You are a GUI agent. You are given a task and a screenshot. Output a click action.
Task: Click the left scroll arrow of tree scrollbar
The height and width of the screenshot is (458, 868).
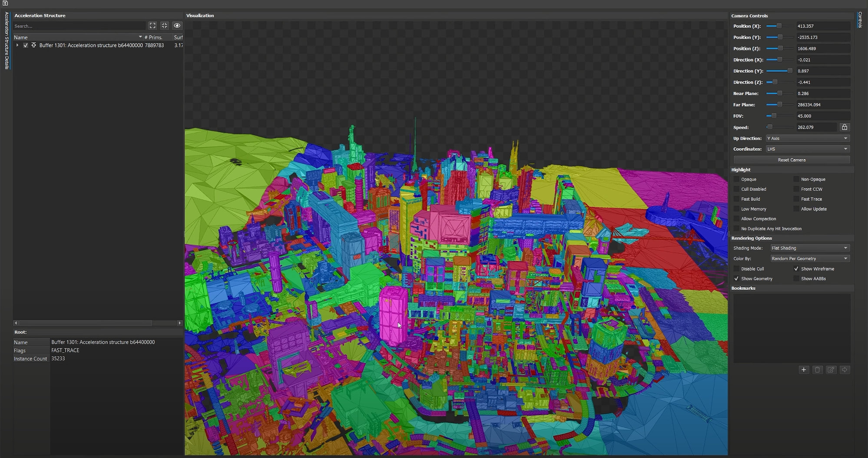tap(16, 323)
